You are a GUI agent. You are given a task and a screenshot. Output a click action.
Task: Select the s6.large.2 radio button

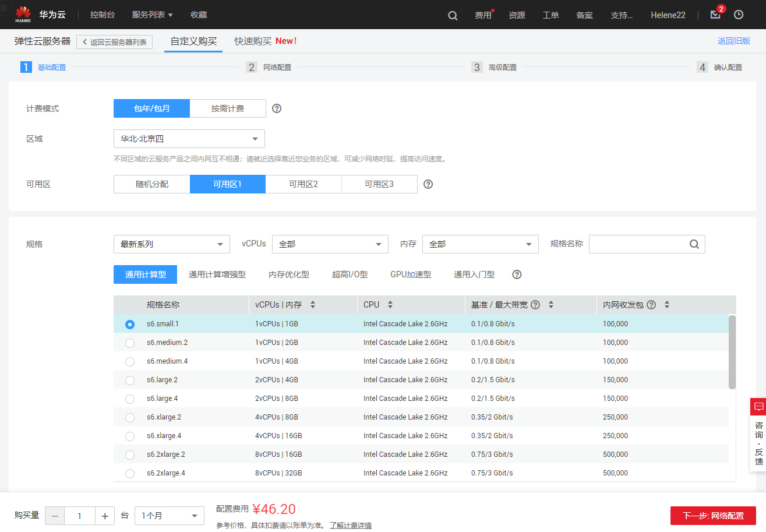130,380
